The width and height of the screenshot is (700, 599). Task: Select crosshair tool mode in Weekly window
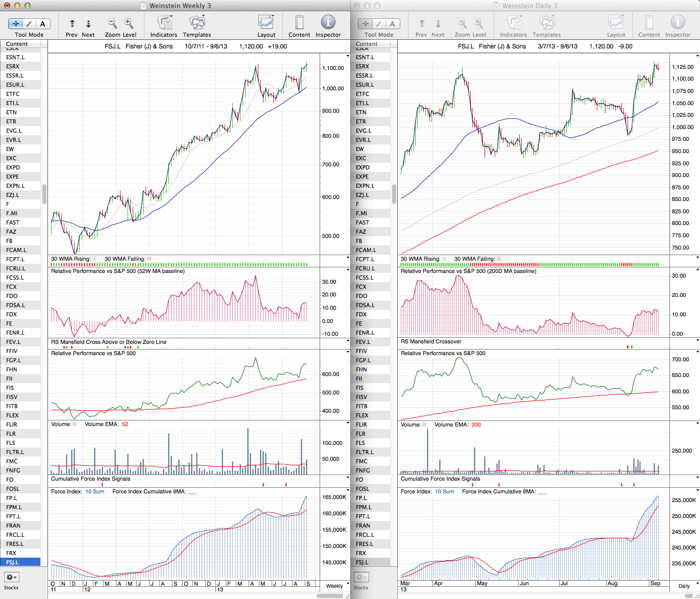(x=16, y=23)
